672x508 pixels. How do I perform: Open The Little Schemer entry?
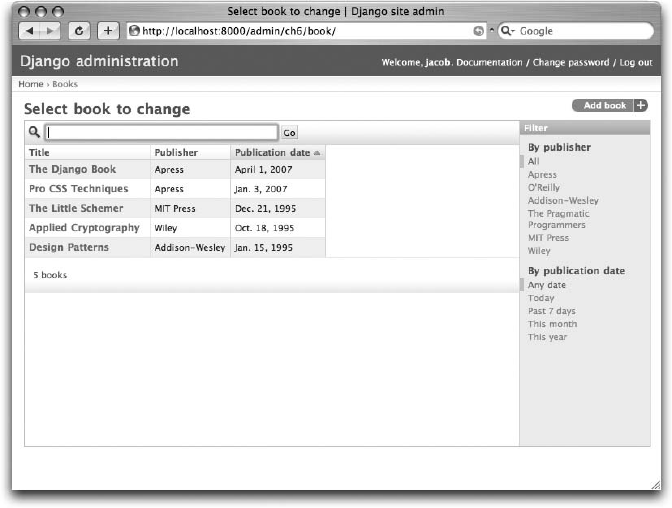pos(76,208)
